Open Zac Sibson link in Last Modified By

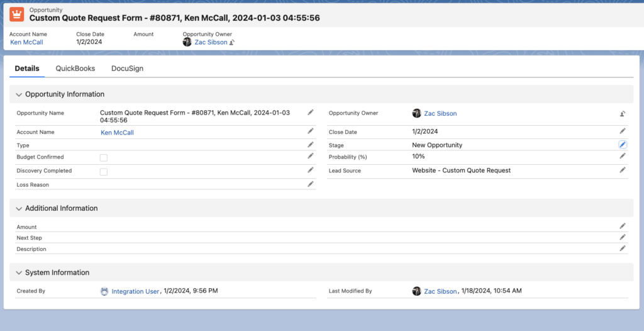(x=440, y=291)
